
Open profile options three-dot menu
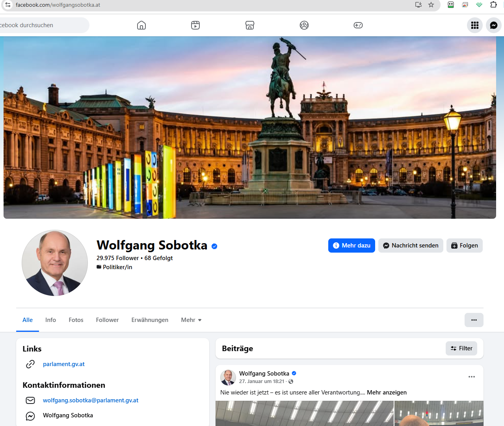coord(474,320)
